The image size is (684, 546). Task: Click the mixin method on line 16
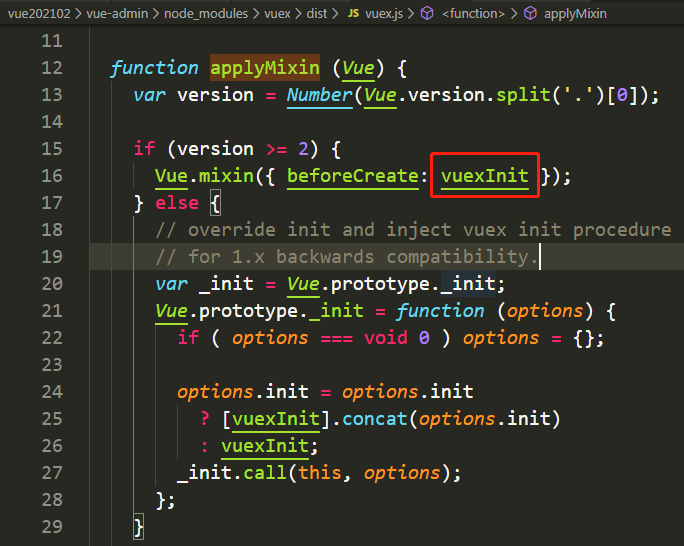pos(226,176)
